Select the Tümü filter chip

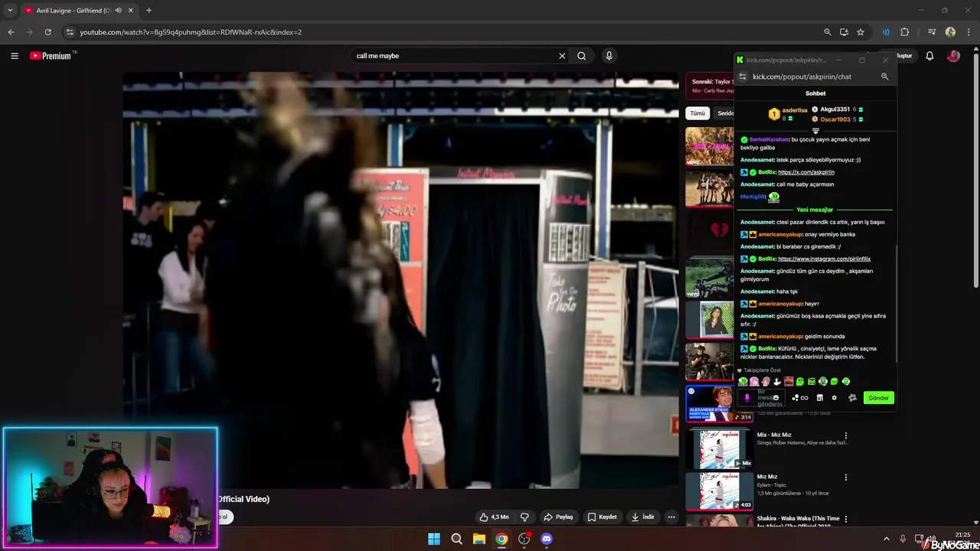pos(697,113)
